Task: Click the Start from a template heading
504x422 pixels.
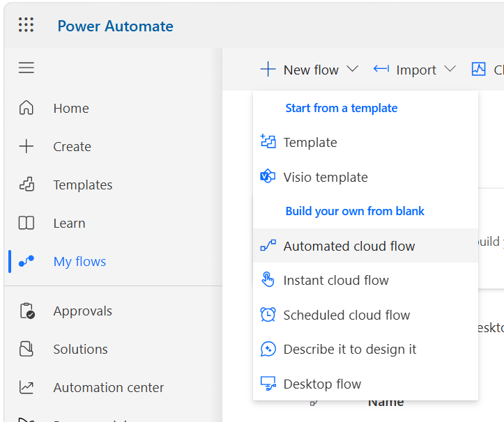Action: [342, 108]
